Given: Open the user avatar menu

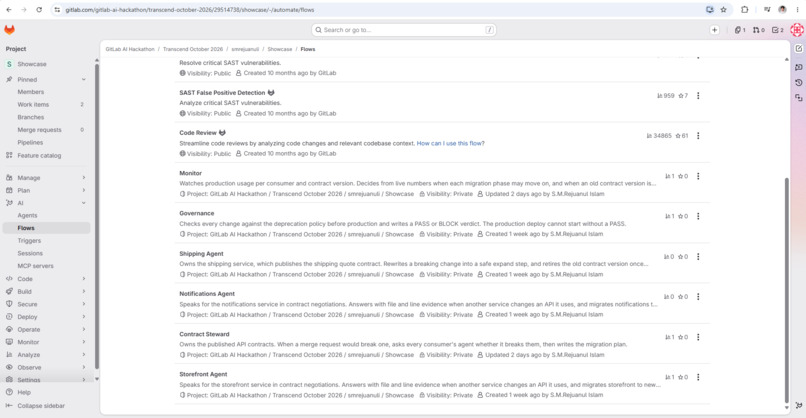Looking at the screenshot, I should (x=797, y=30).
